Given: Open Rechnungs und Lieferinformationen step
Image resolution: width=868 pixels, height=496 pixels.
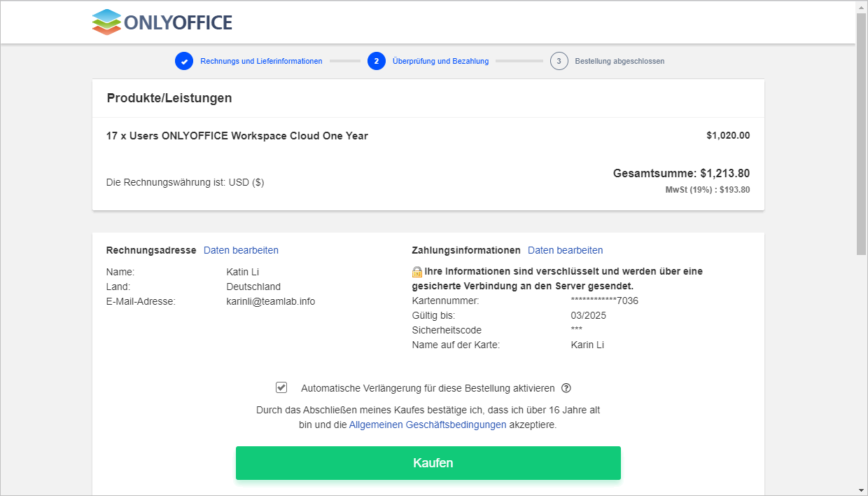Looking at the screenshot, I should pos(261,61).
